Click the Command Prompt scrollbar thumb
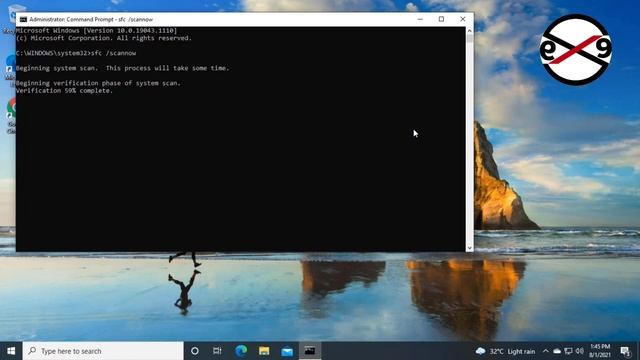 pyautogui.click(x=469, y=39)
